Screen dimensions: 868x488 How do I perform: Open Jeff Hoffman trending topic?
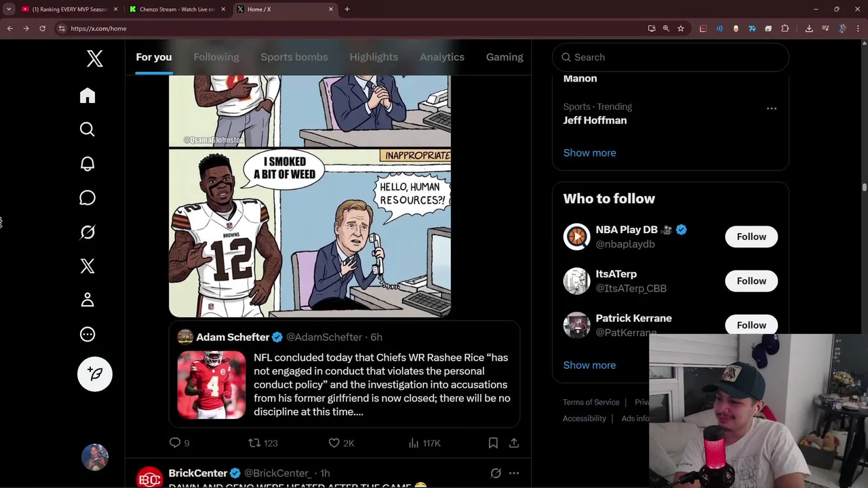595,120
